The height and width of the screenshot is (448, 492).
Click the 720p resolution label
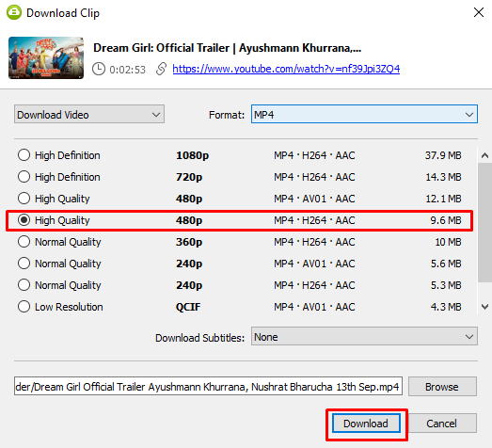point(189,177)
